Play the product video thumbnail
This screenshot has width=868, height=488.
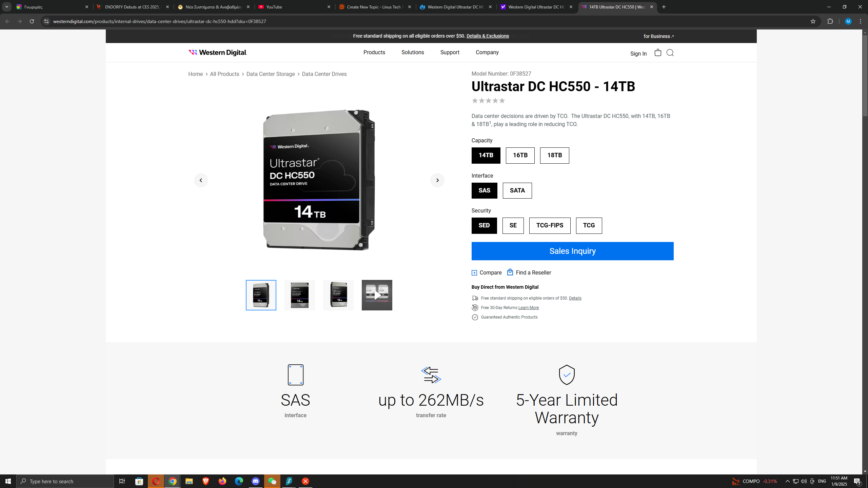[377, 295]
